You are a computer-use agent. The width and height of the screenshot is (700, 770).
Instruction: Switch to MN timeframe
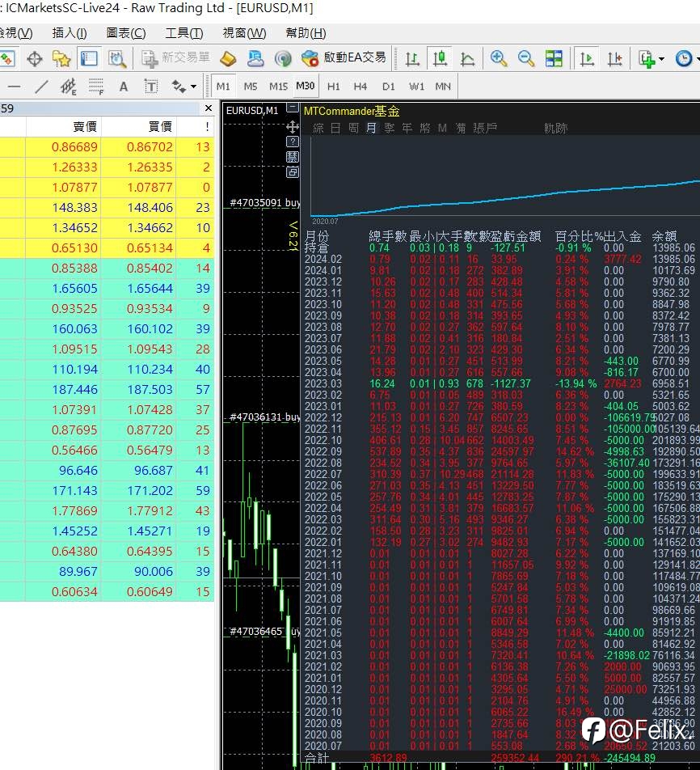[x=443, y=87]
